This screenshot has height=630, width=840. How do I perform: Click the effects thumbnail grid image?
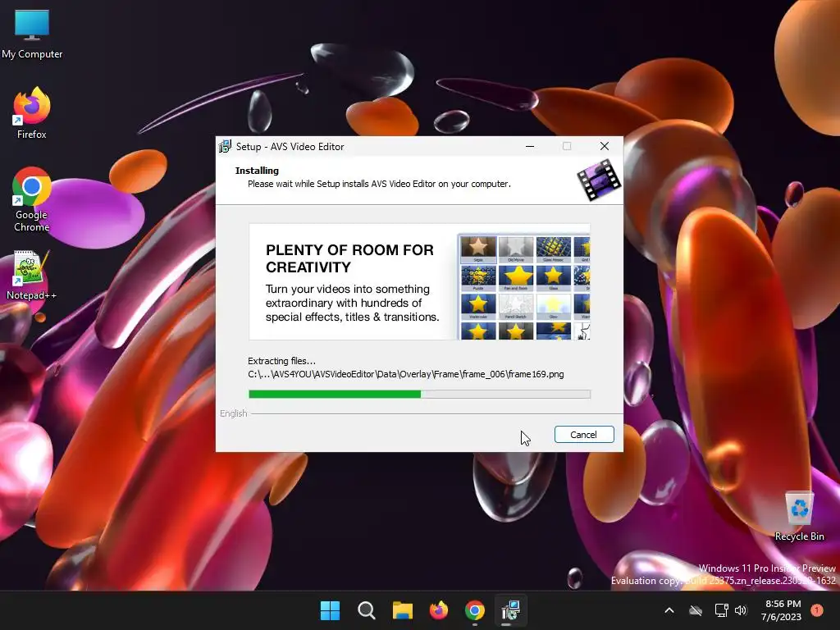pos(524,287)
